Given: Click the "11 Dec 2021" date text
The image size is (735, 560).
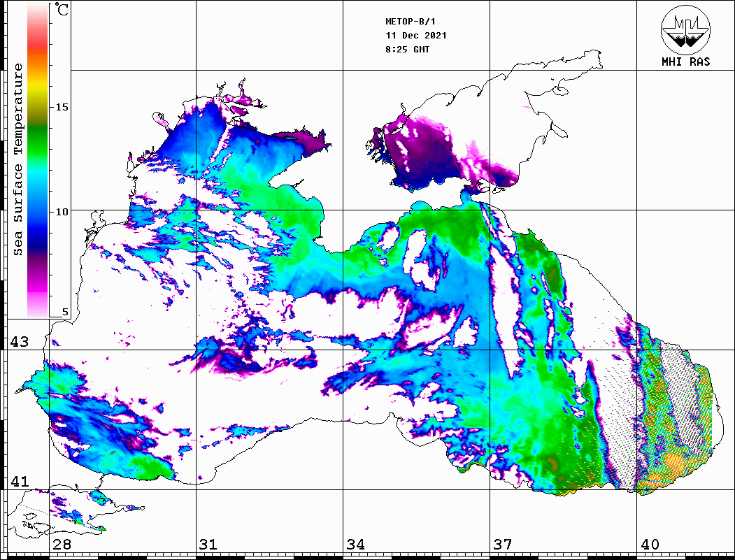Looking at the screenshot, I should pyautogui.click(x=416, y=36).
